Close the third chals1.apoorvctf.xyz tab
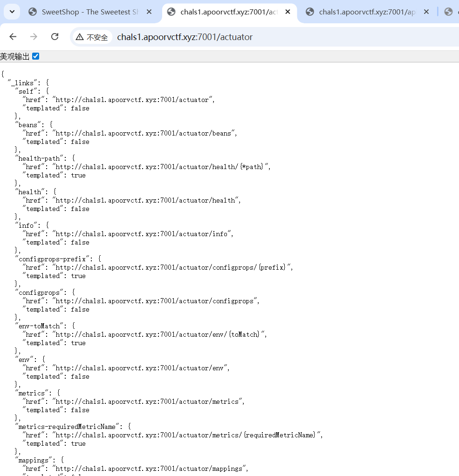The image size is (459, 476). click(x=426, y=12)
